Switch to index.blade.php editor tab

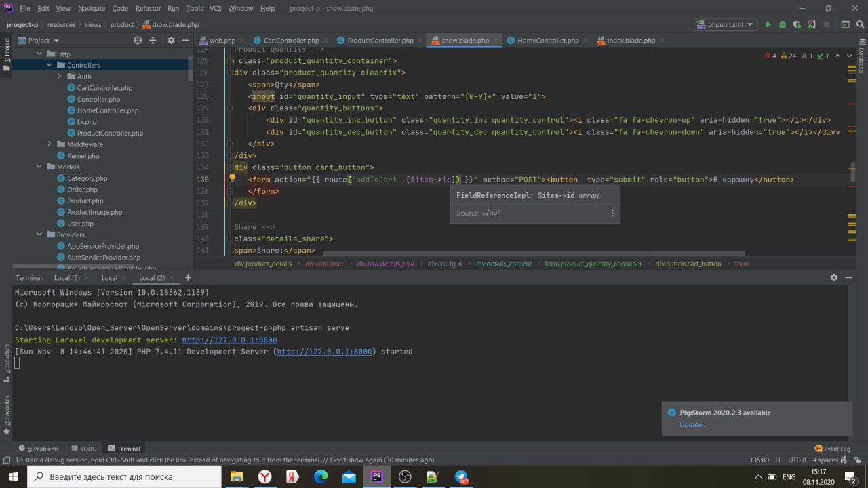click(631, 40)
